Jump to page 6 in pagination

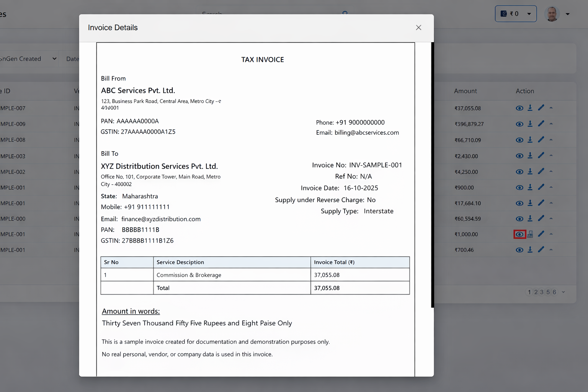(x=554, y=292)
